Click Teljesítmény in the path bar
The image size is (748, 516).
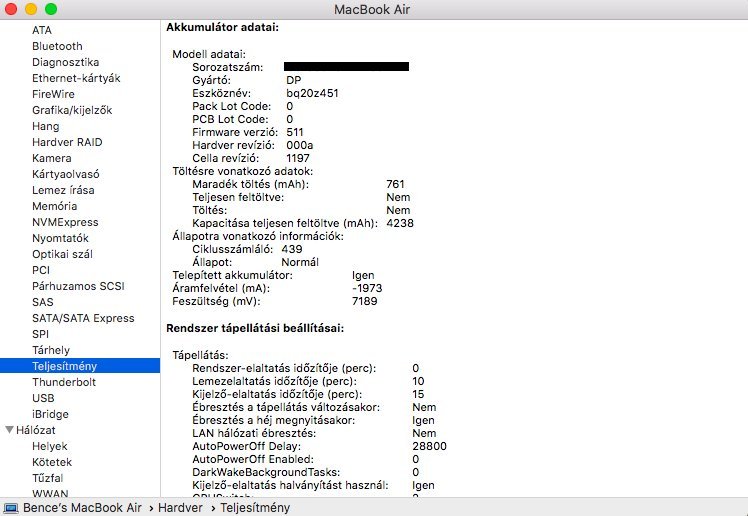point(255,508)
